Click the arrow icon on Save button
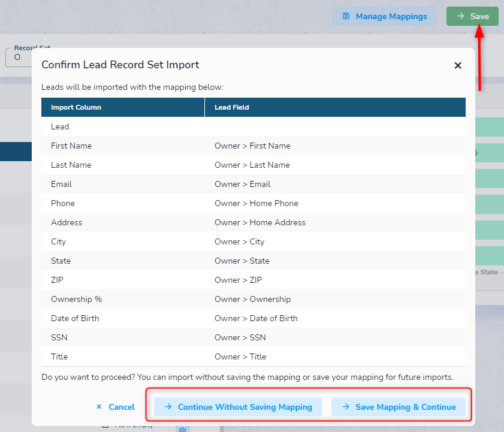The height and width of the screenshot is (432, 504). pos(461,16)
